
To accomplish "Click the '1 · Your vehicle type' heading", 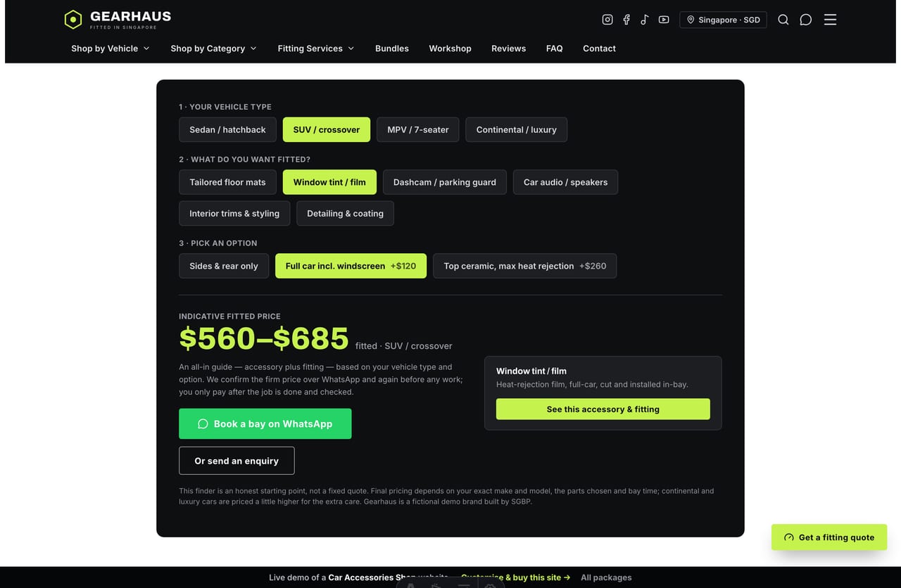I will (225, 107).
